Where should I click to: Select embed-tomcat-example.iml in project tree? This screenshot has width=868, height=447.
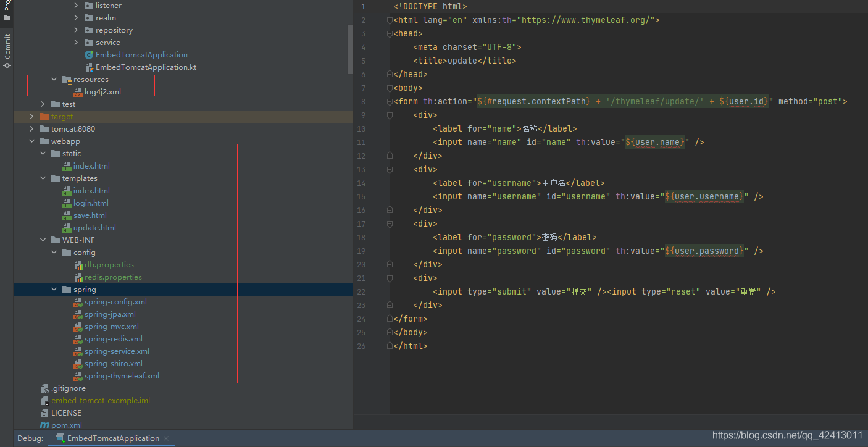[101, 401]
